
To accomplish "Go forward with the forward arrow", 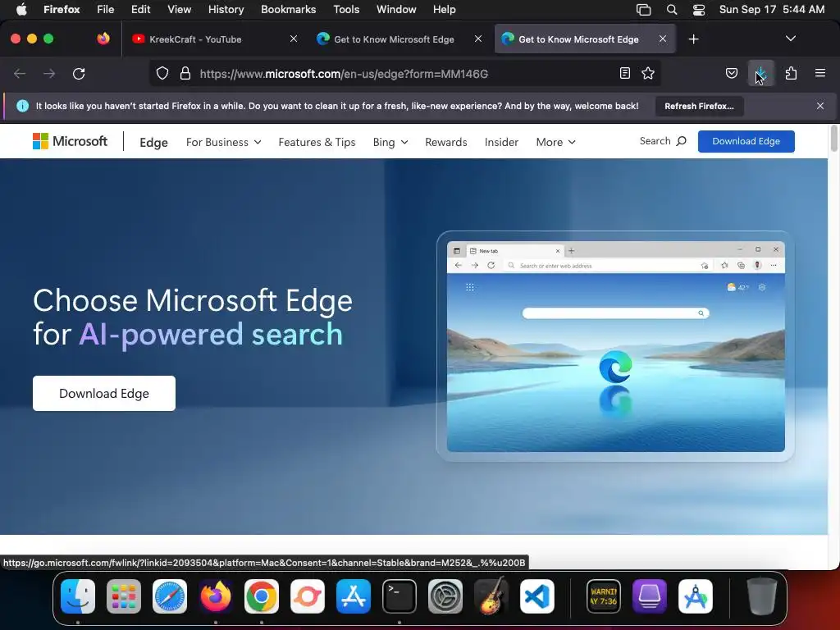I will coord(49,73).
